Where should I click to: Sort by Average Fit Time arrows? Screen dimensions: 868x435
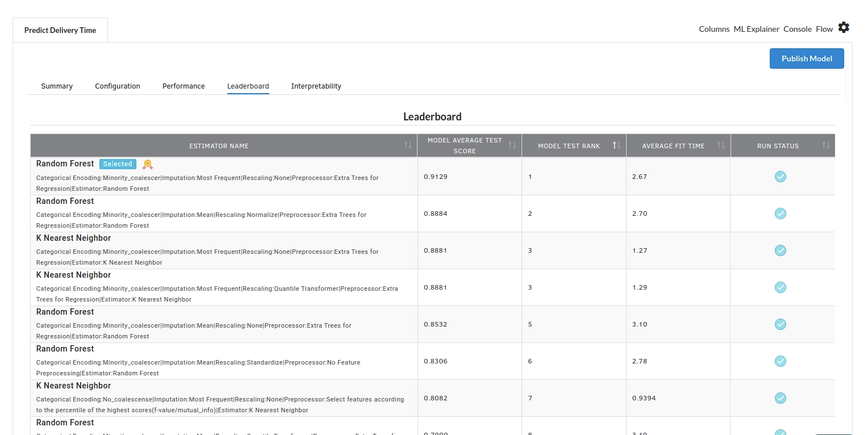click(721, 145)
